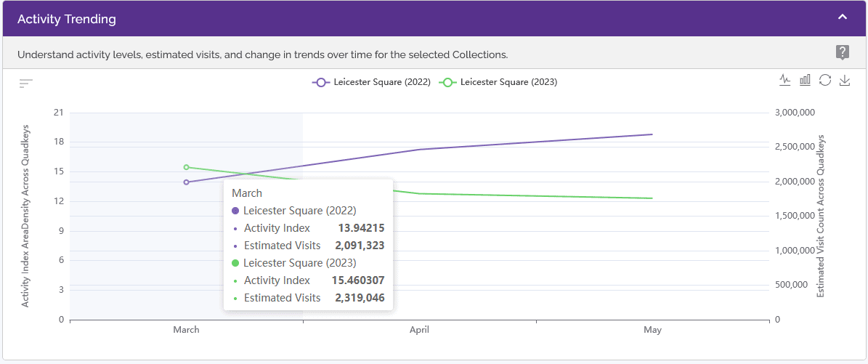
Task: Toggle Leicester Square (2022) legend series
Action: click(x=371, y=83)
